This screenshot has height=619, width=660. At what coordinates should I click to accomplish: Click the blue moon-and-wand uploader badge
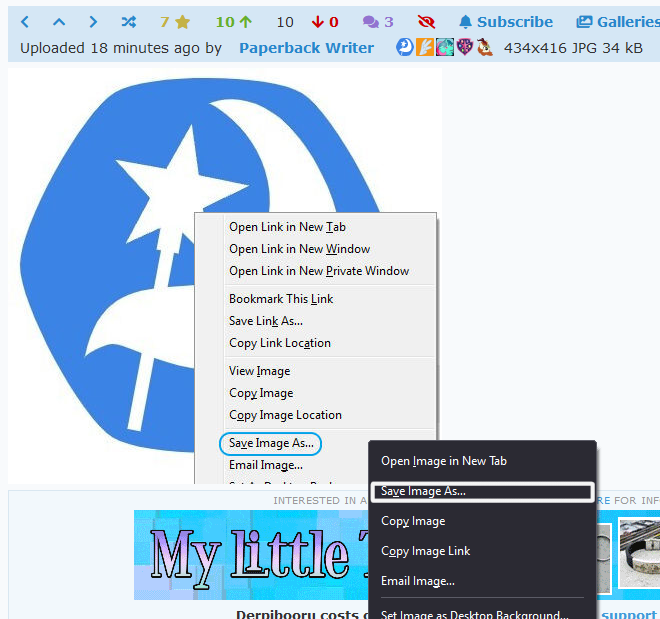coord(405,47)
